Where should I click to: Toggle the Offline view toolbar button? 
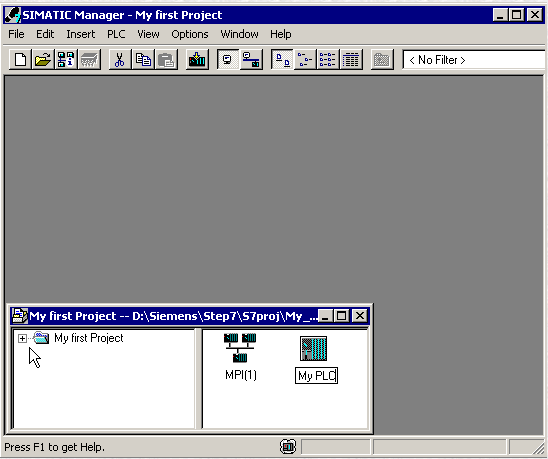pos(251,60)
